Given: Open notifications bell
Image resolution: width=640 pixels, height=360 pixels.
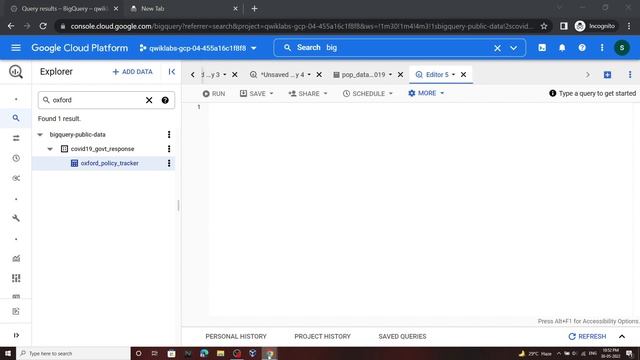Looking at the screenshot, I should 562,48.
